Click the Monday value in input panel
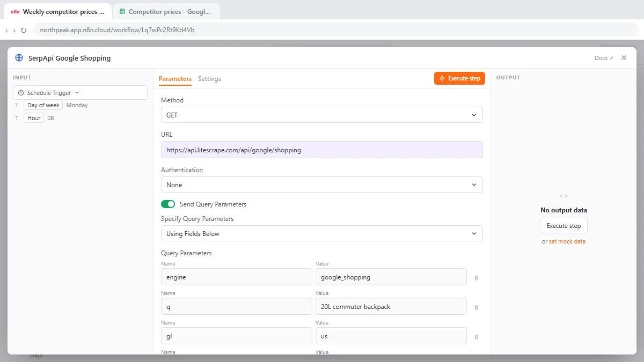Screen dimensions: 644x362 tap(77, 105)
